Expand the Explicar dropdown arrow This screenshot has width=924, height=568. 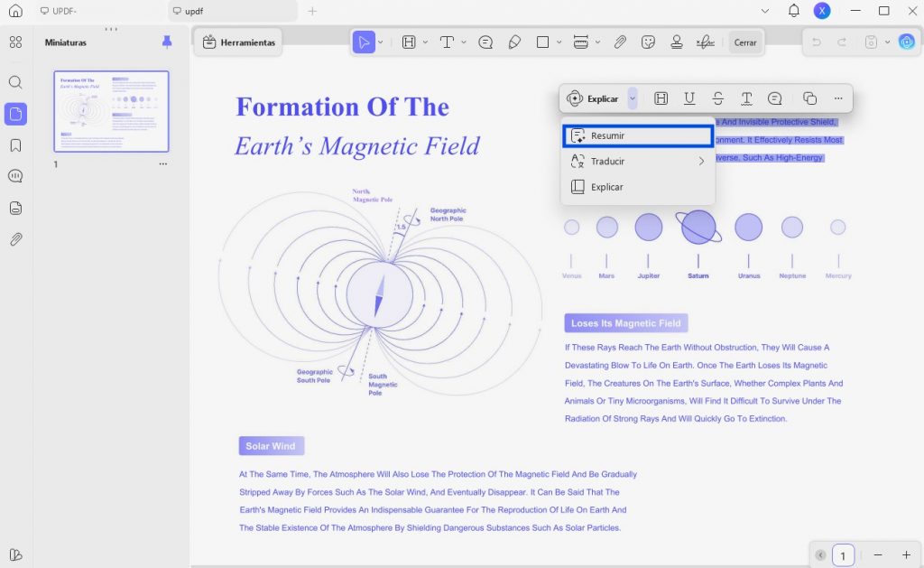point(633,98)
